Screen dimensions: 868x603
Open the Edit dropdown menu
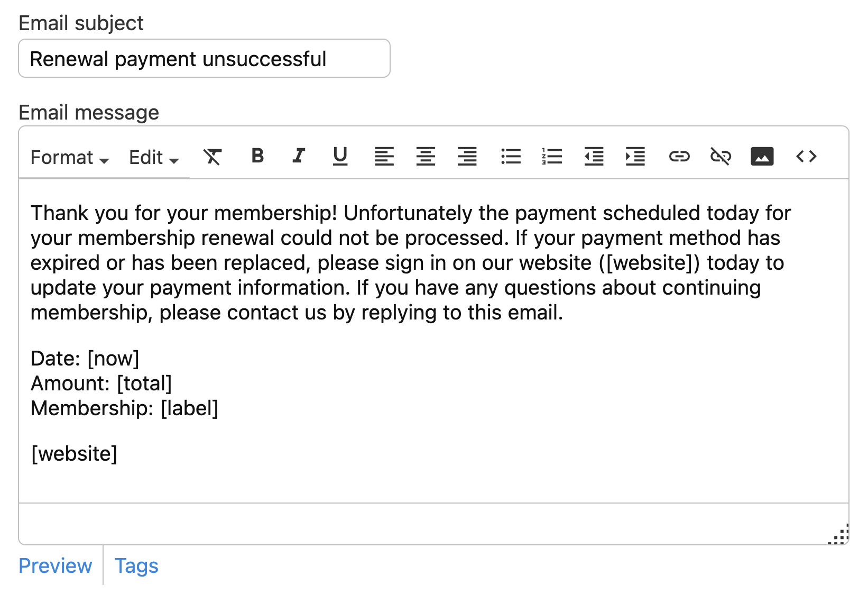coord(154,158)
